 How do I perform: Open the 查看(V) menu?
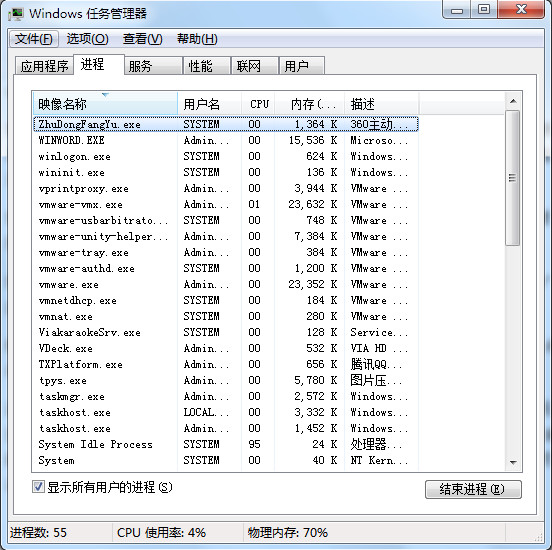[143, 39]
